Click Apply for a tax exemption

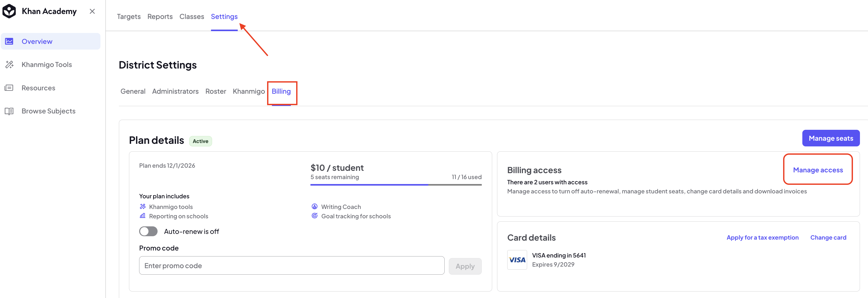pos(763,237)
